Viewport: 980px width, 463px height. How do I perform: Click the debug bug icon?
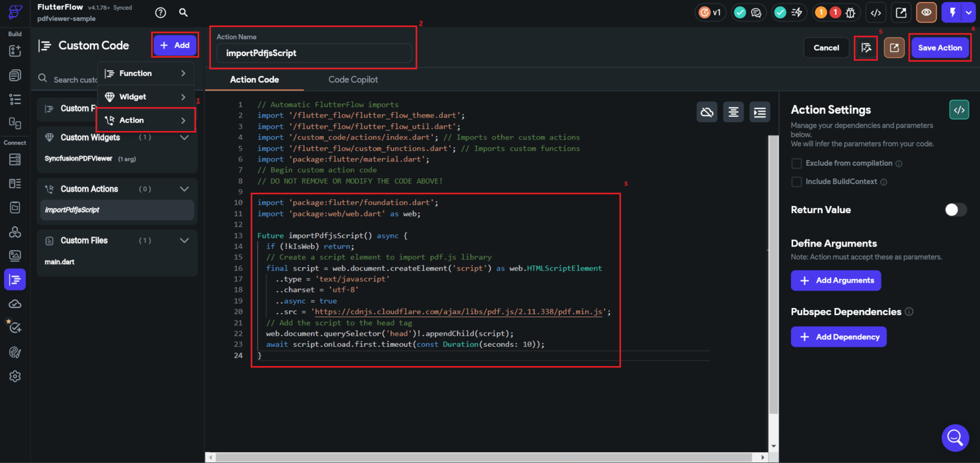click(x=851, y=12)
